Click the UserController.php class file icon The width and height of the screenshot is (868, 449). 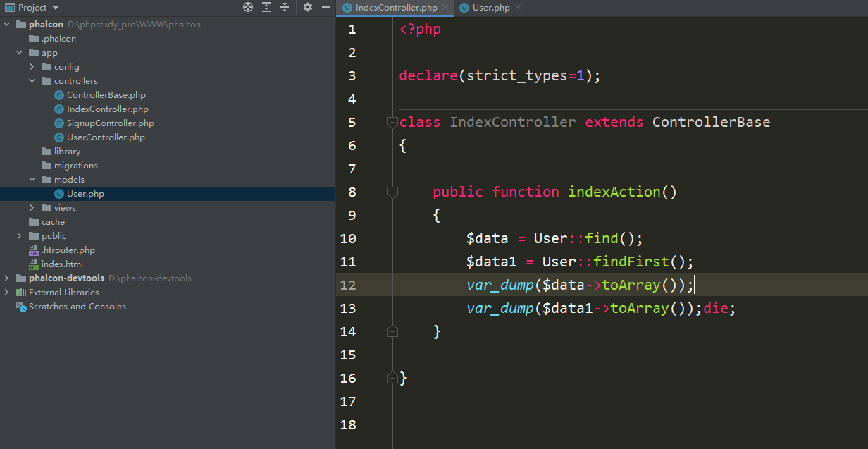(59, 137)
